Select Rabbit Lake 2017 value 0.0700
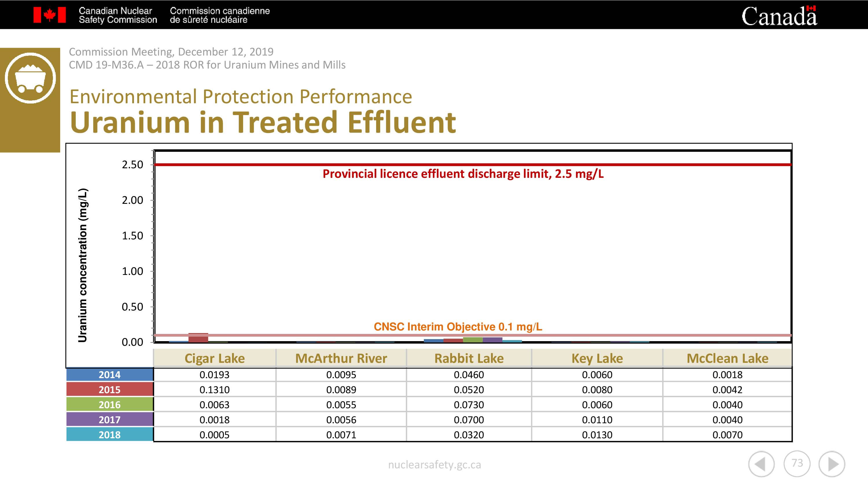 [x=469, y=420]
